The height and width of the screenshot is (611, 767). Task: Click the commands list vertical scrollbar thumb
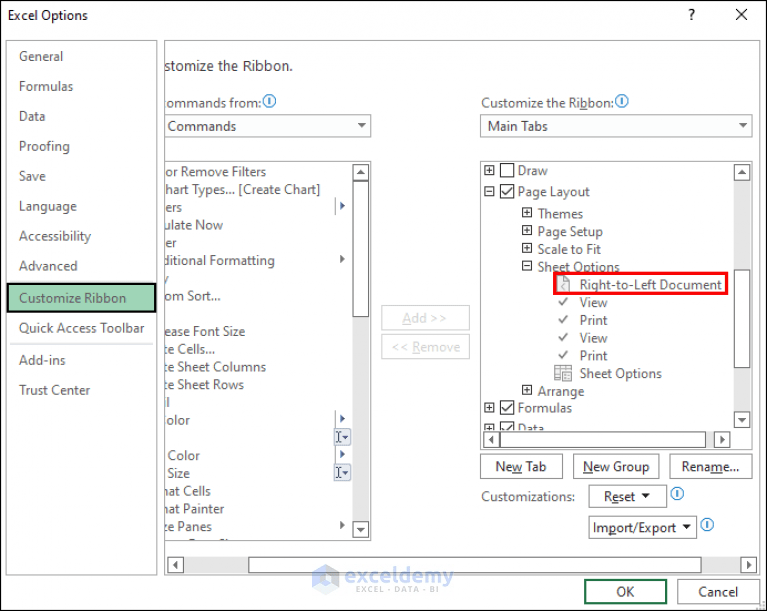point(361,249)
